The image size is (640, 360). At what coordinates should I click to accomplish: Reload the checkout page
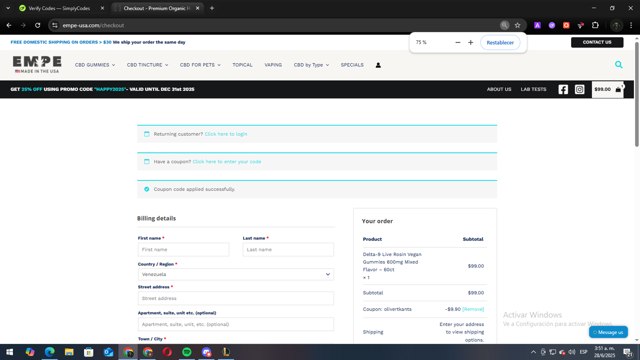(38, 25)
